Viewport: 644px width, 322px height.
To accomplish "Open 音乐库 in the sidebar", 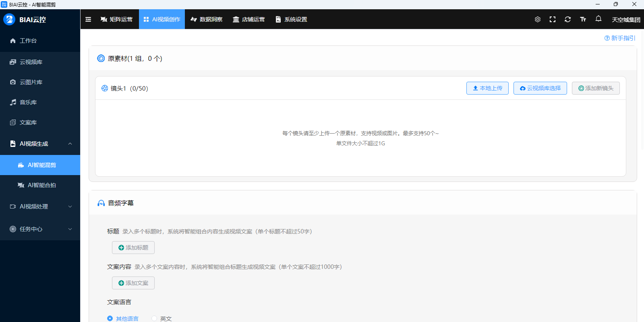I will [x=28, y=102].
